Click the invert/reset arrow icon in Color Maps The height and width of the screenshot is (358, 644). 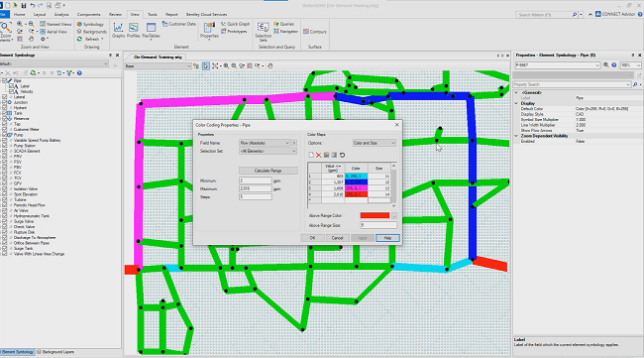click(342, 155)
